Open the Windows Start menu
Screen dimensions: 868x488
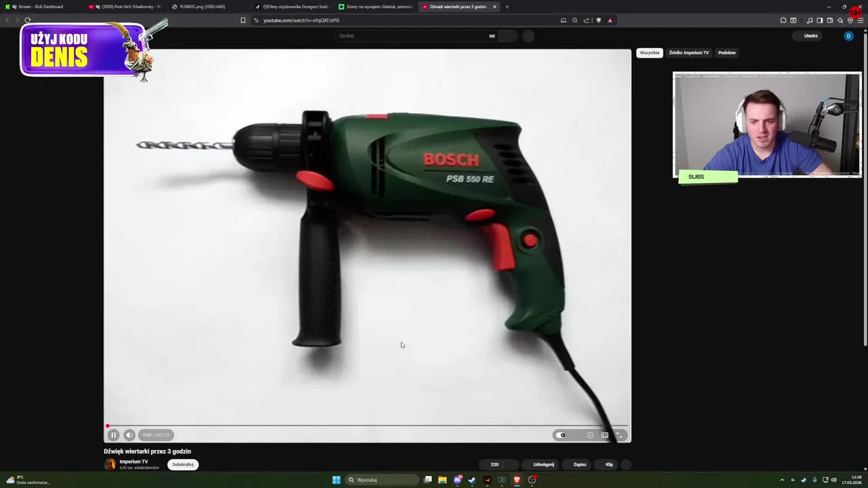[x=336, y=480]
